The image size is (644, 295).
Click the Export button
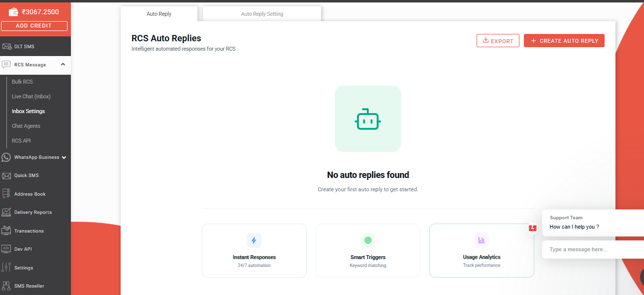[498, 41]
